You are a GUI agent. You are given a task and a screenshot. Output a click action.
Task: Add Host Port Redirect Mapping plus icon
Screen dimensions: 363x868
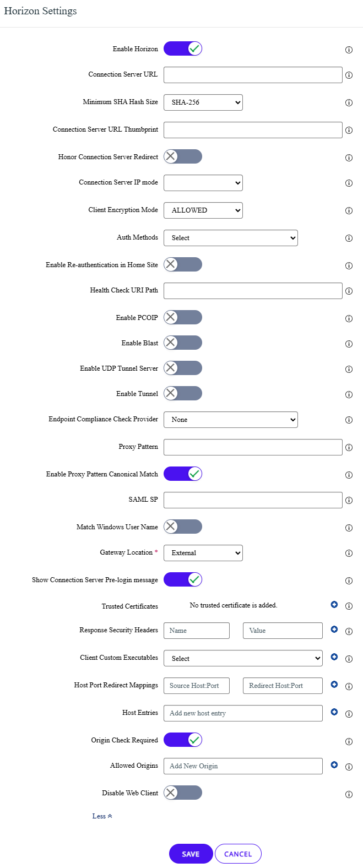[x=334, y=684]
